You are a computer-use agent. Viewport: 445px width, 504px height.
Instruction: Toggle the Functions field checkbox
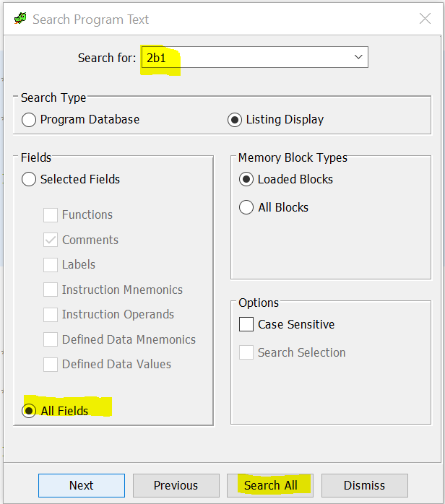(x=51, y=214)
